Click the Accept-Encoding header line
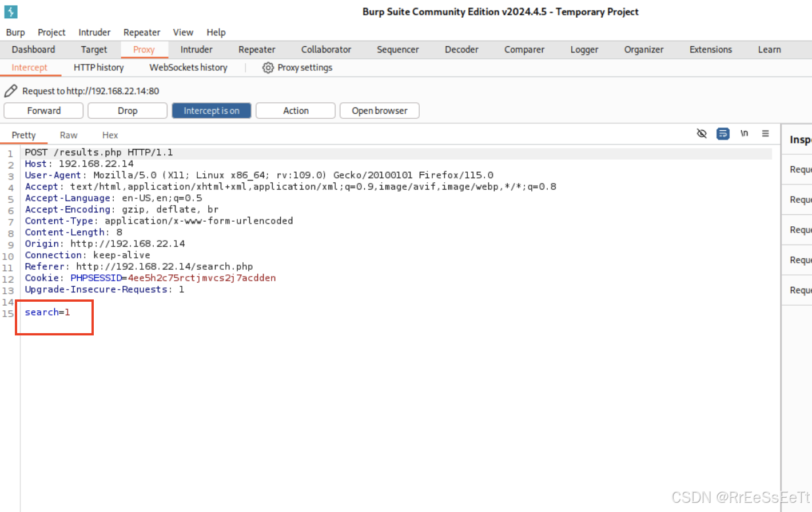Image resolution: width=812 pixels, height=512 pixels. [122, 210]
